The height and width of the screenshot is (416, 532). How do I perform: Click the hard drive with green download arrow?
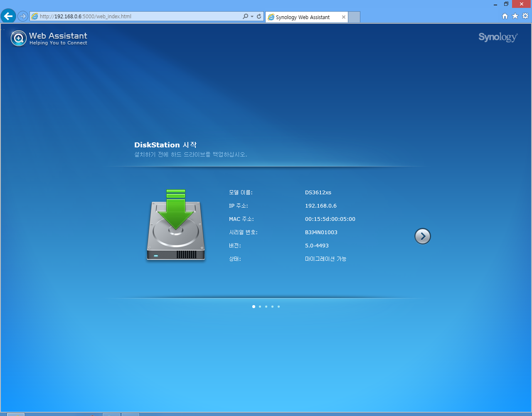tap(176, 225)
